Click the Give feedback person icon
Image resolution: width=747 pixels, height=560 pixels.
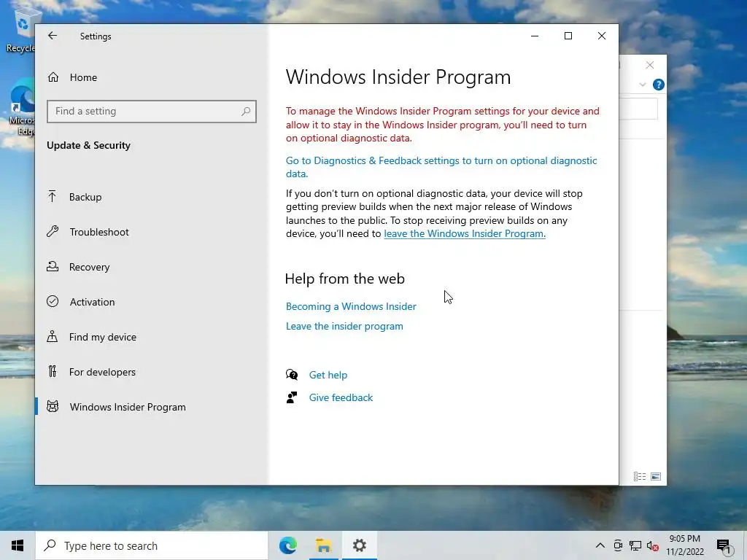(292, 397)
